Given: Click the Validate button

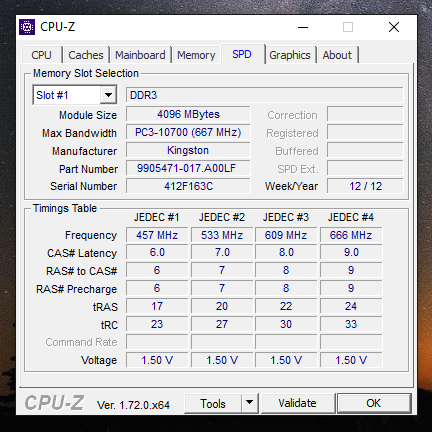Looking at the screenshot, I should 298,403.
